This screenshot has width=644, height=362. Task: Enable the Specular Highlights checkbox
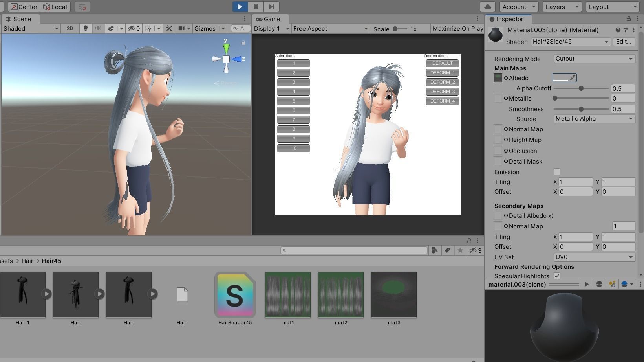(557, 276)
